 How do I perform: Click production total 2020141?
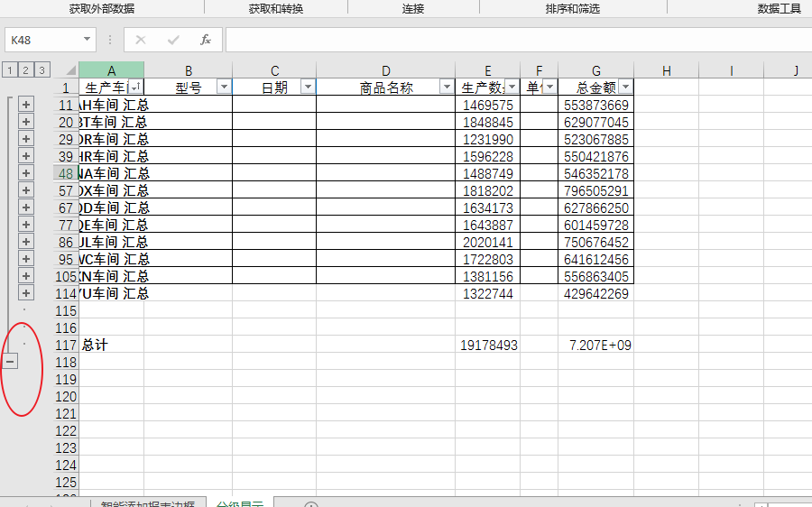click(x=488, y=242)
